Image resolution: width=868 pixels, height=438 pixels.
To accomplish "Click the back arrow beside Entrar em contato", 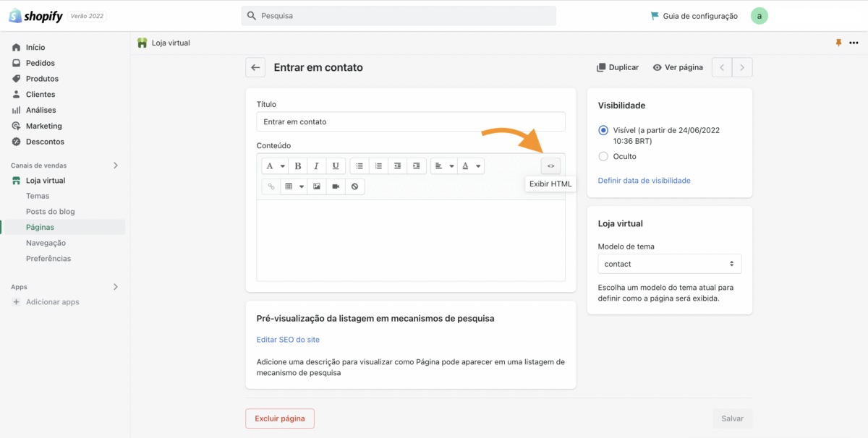I will 255,67.
